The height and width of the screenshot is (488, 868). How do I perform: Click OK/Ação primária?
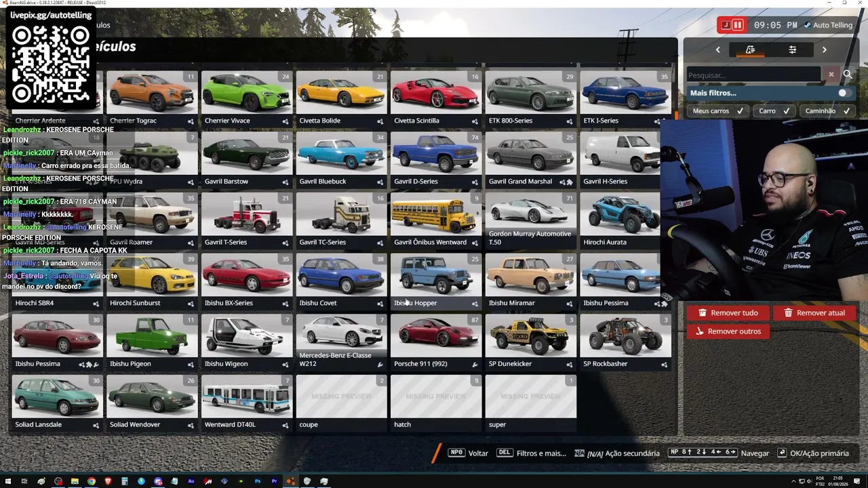pos(813,453)
